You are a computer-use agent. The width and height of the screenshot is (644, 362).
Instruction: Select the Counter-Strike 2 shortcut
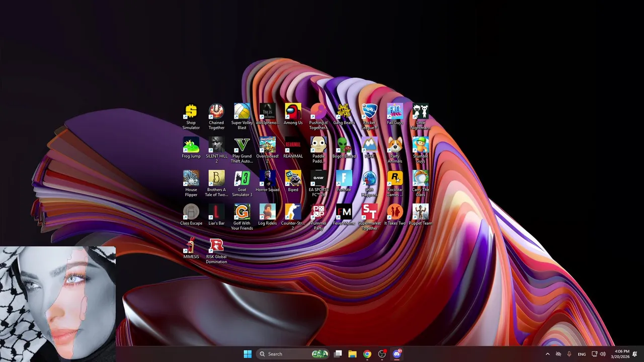[x=293, y=217]
